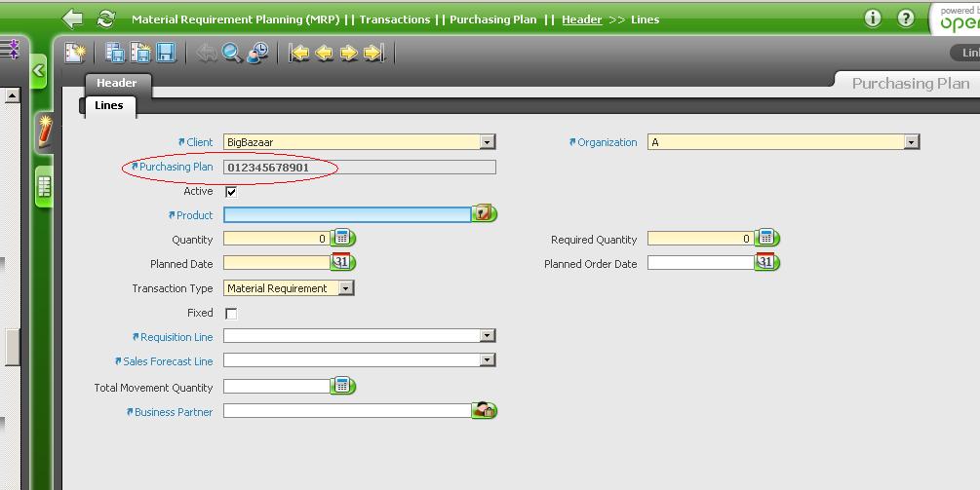980x490 pixels.
Task: Expand the Requisition Line dropdown
Action: click(x=488, y=336)
